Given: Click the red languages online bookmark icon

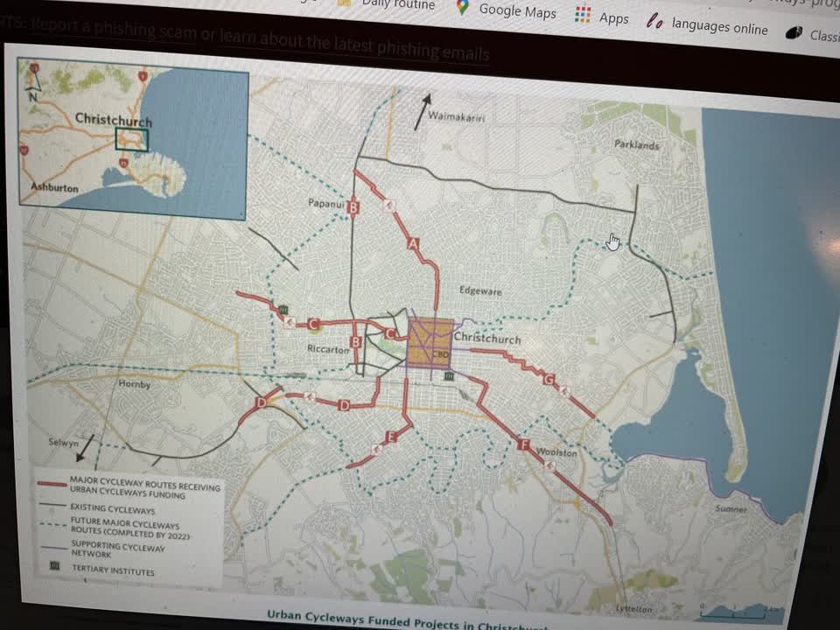Looking at the screenshot, I should coord(654,21).
